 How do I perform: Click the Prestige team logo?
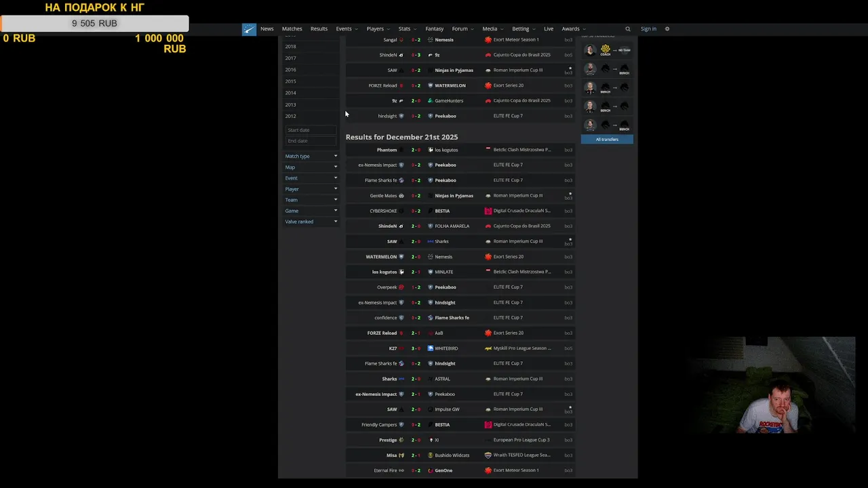click(x=401, y=440)
